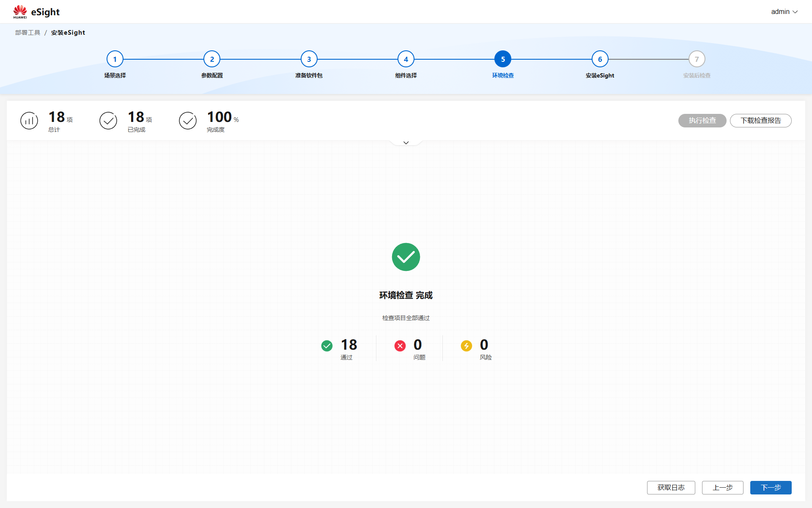Screen dimensions: 812x508
Task: Click the 部署工具 breadcrumb link
Action: coord(28,33)
